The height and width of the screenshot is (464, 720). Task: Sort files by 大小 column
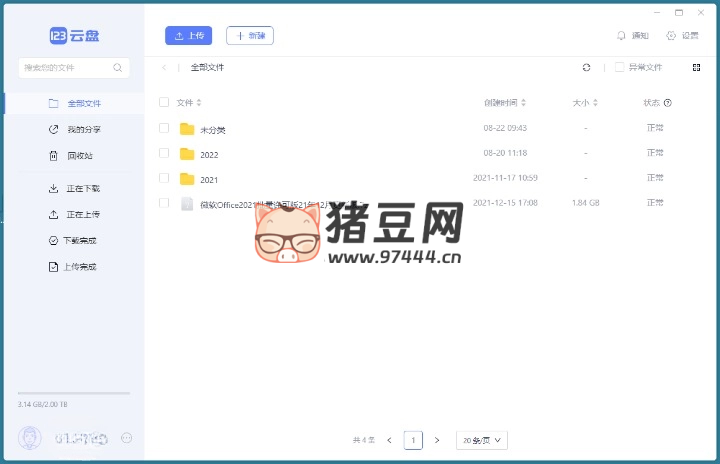585,103
